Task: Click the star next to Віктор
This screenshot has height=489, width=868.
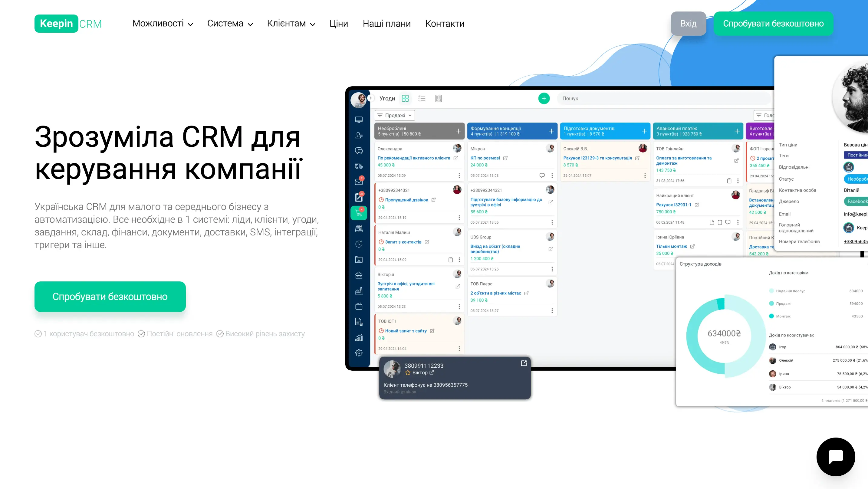Action: pyautogui.click(x=408, y=372)
